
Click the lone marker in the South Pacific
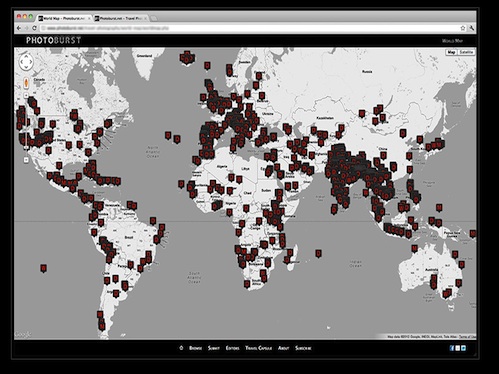(43, 268)
